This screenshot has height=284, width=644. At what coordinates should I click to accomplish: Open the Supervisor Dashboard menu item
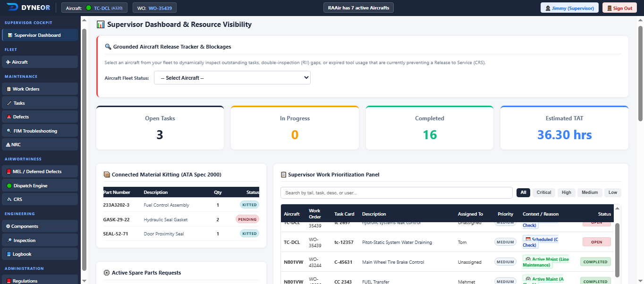pos(40,35)
